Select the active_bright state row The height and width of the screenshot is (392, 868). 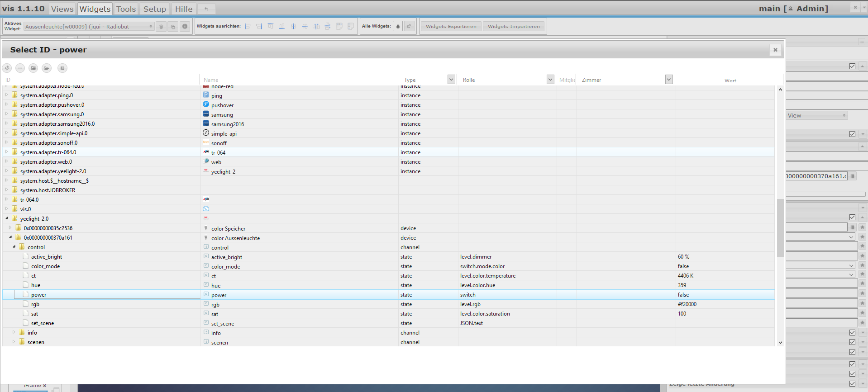[x=389, y=256]
